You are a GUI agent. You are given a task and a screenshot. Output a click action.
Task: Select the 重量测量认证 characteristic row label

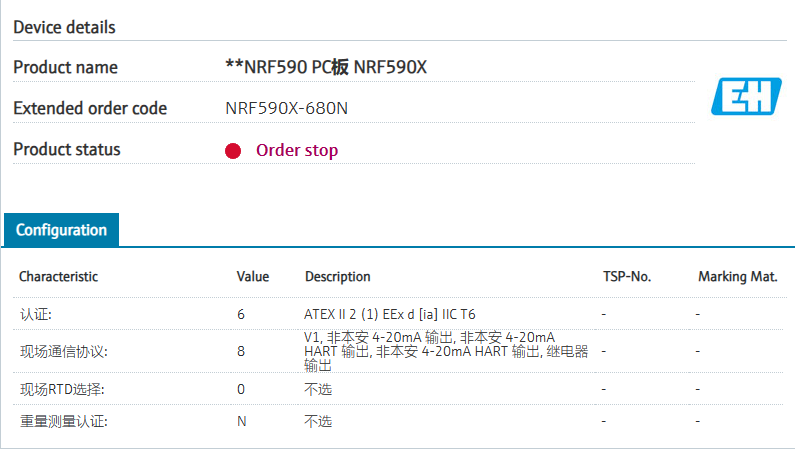(x=63, y=421)
